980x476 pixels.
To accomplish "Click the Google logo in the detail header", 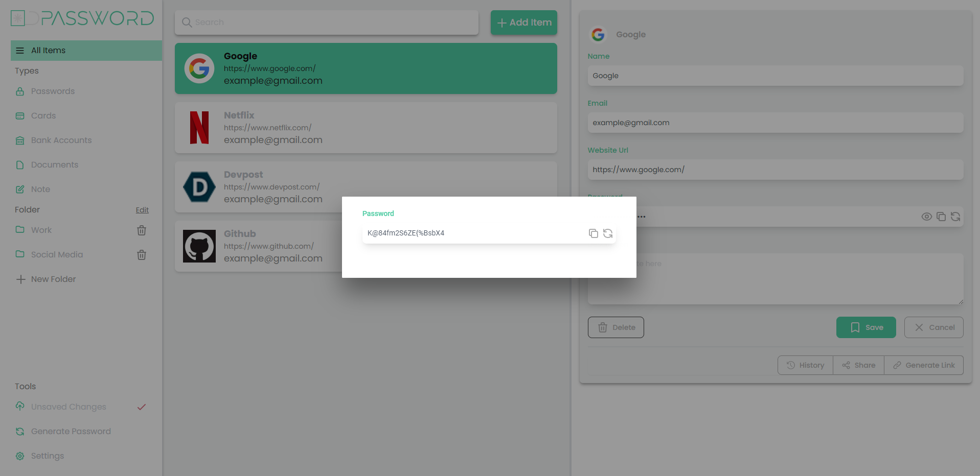I will tap(598, 35).
